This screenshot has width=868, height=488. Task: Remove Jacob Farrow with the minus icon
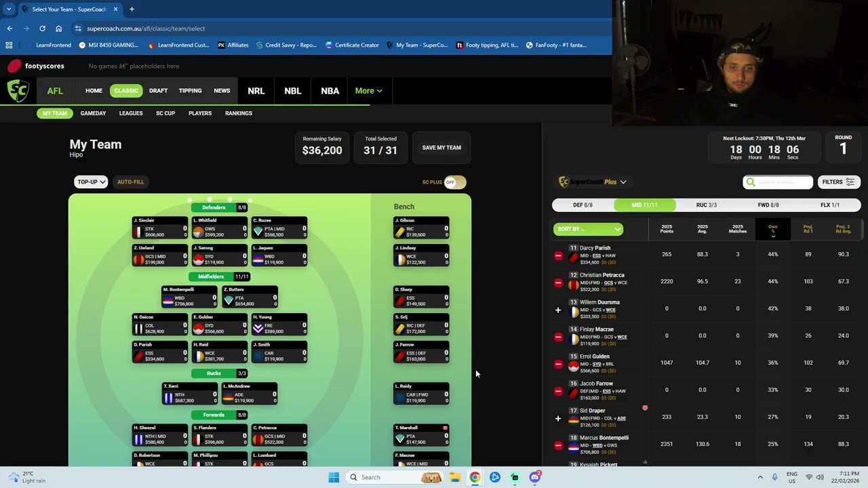(x=558, y=391)
